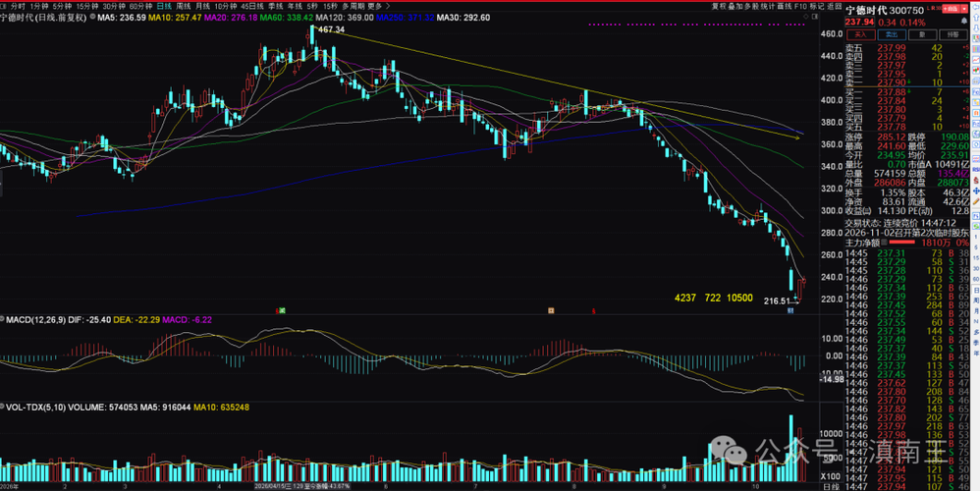Click the 周 period shortcut in right sidebar
Viewport: 980px width, 491px height.
pyautogui.click(x=976, y=300)
